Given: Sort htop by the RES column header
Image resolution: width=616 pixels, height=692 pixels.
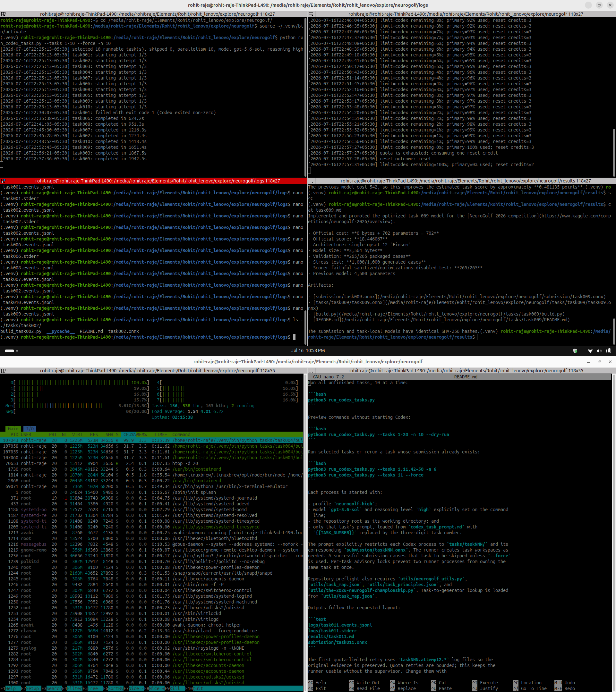Looking at the screenshot, I should [94, 435].
